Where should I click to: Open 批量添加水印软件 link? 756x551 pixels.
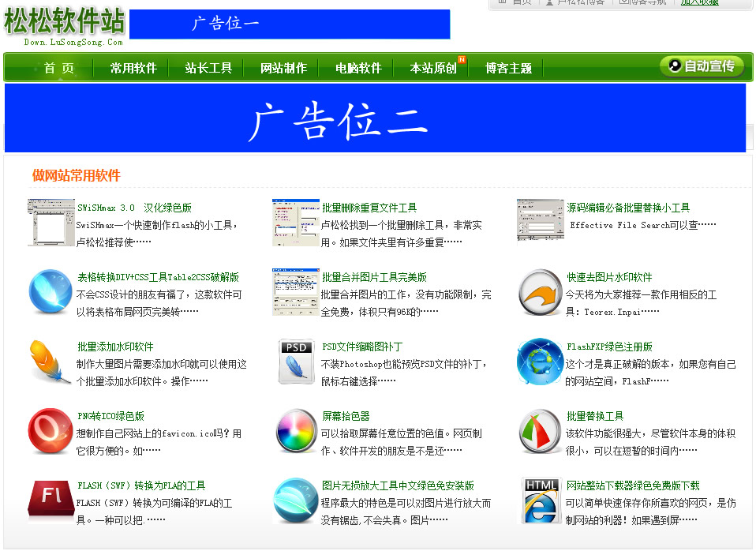pyautogui.click(x=115, y=347)
